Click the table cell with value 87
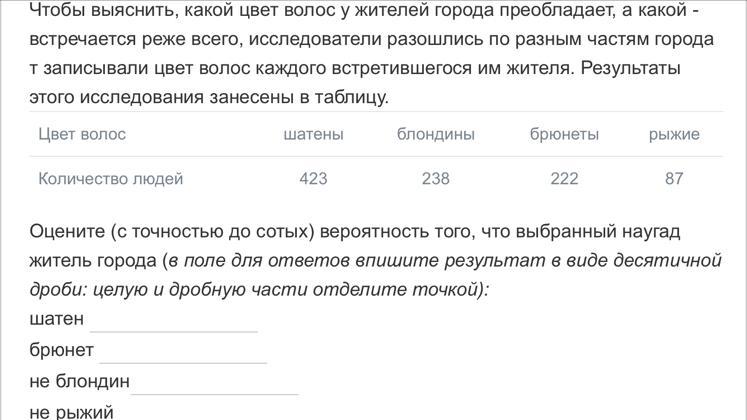The image size is (747, 420). 674,179
